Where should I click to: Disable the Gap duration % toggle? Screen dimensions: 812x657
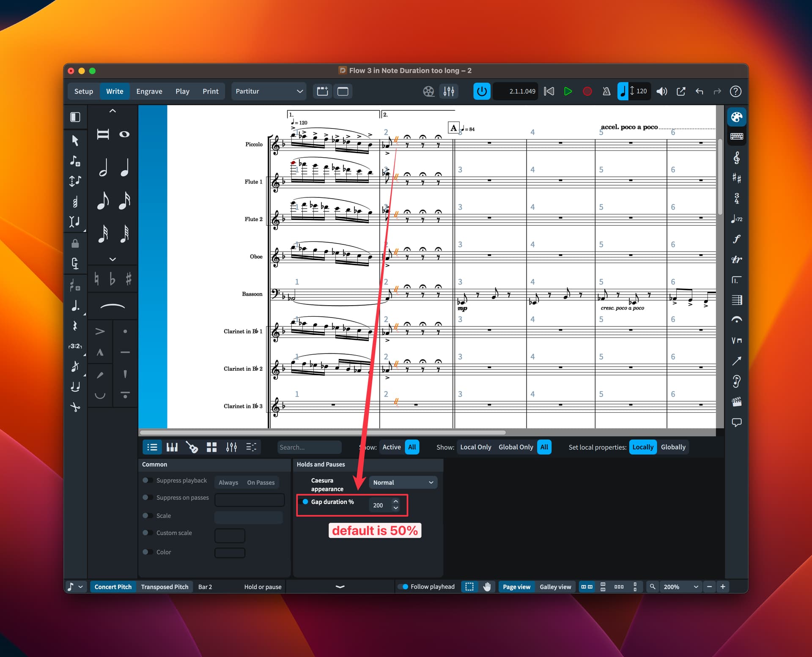click(304, 502)
